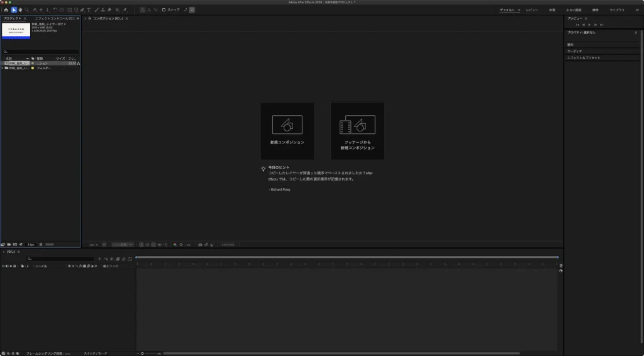Enable the スナップ snapping checkbox
This screenshot has height=356, width=644.
[164, 10]
